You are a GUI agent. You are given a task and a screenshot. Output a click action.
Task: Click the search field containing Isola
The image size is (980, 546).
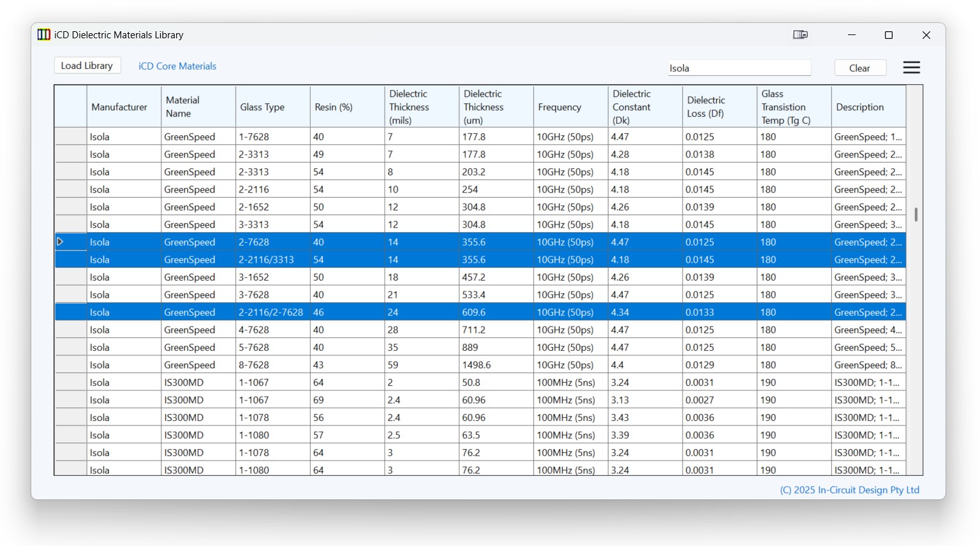(739, 68)
